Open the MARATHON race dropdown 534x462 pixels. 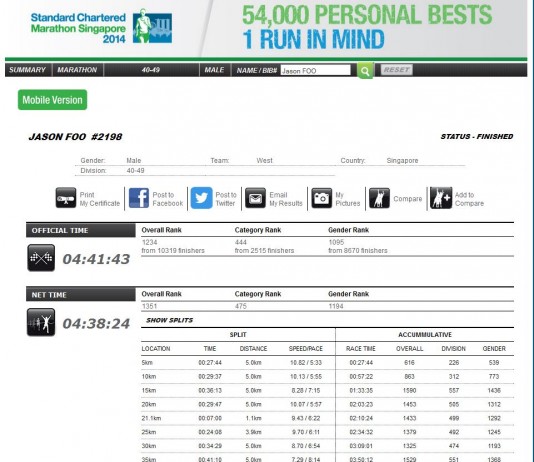[77, 70]
